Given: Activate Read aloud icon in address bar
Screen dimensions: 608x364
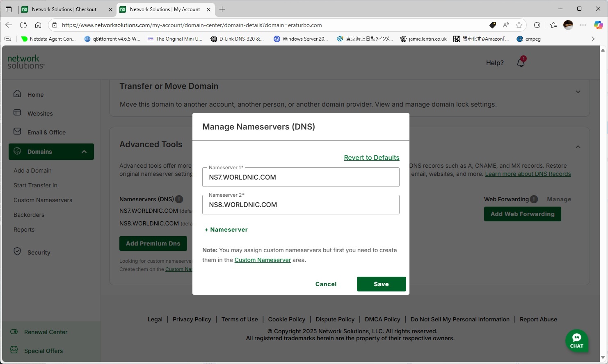Looking at the screenshot, I should pyautogui.click(x=506, y=25).
